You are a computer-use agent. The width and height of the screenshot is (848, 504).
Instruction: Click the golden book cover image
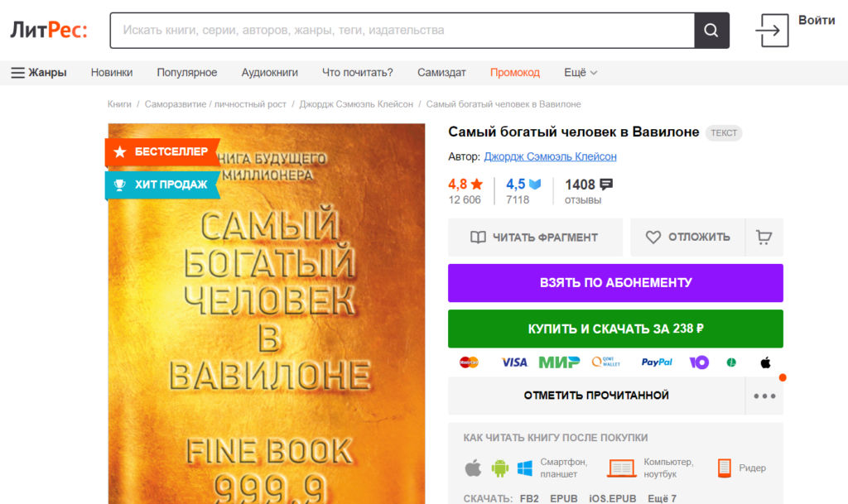coord(267,314)
